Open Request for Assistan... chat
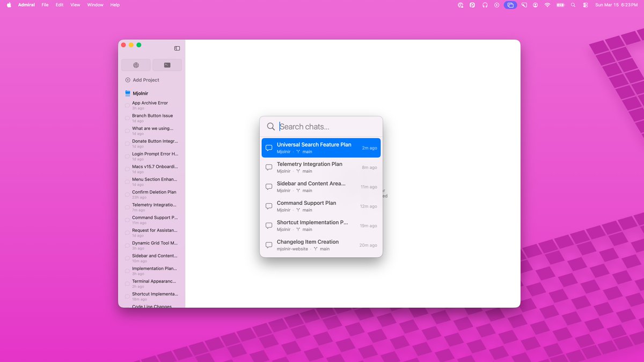 pyautogui.click(x=152, y=233)
